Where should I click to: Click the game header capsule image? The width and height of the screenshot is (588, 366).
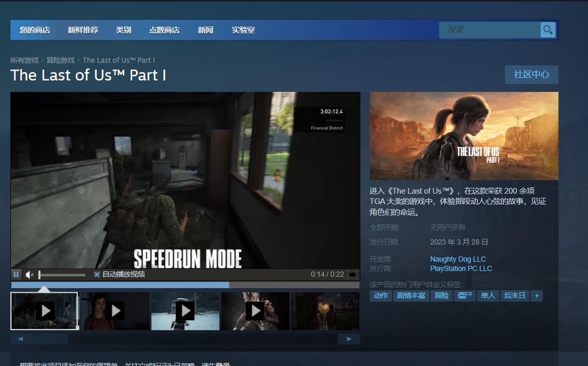tap(464, 136)
